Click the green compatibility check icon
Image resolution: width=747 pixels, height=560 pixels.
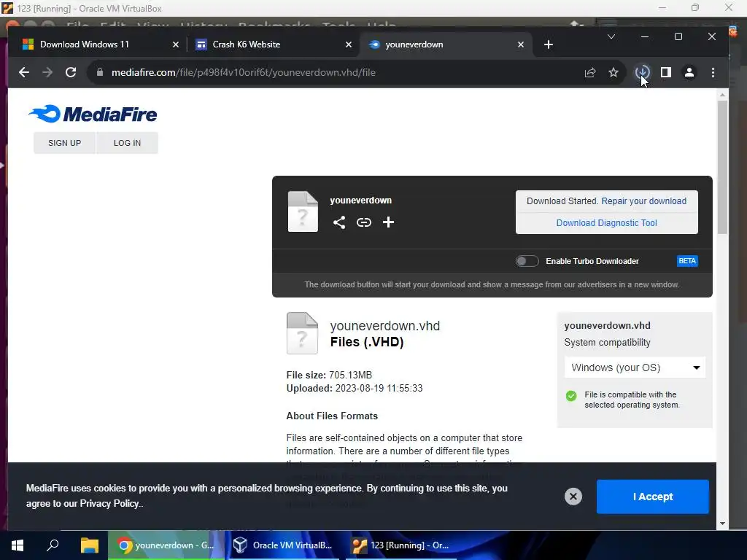click(571, 396)
